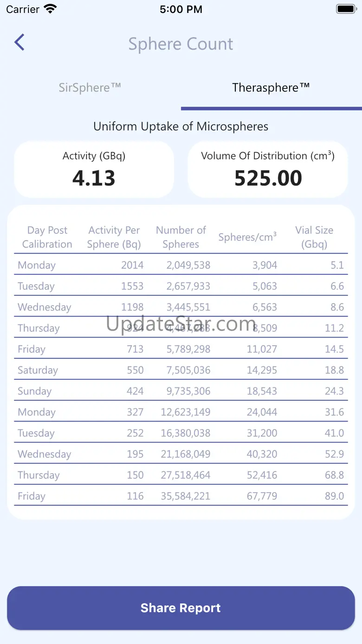Tap the Wi-Fi status icon
362x644 pixels.
(50, 8)
